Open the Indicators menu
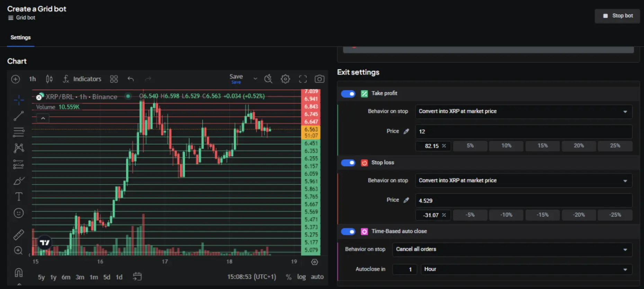 [82, 79]
